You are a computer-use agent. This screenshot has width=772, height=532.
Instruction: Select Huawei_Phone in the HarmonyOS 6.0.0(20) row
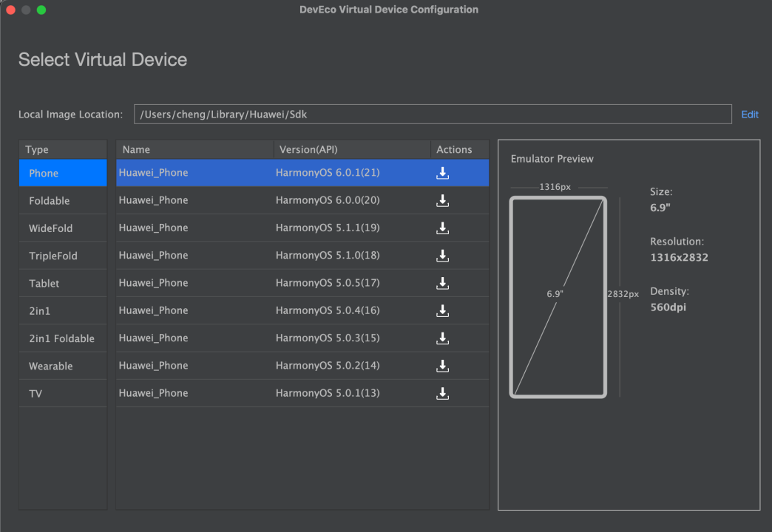(153, 200)
